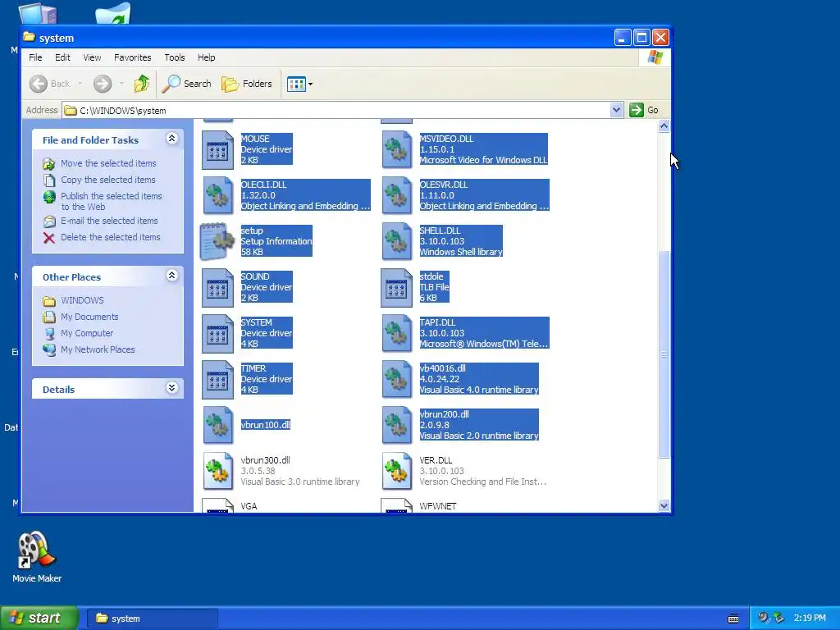This screenshot has height=630, width=840.
Task: Click the Go button
Action: click(x=644, y=110)
